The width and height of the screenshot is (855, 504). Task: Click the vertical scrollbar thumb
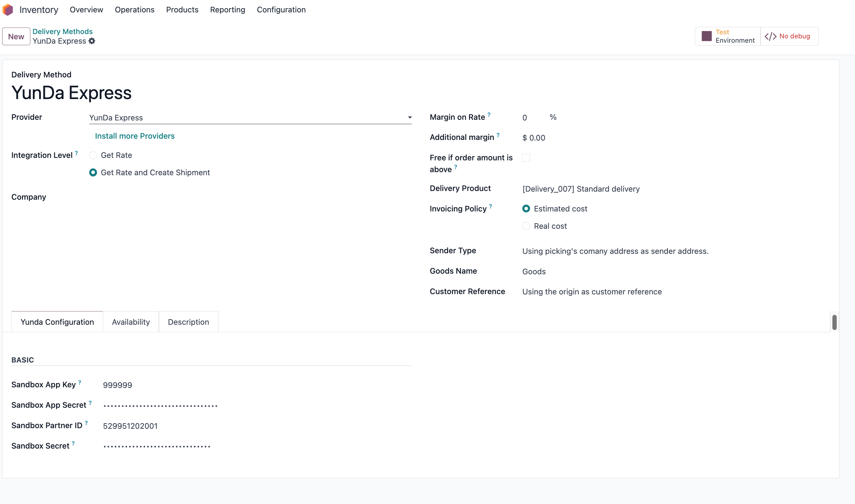[834, 322]
